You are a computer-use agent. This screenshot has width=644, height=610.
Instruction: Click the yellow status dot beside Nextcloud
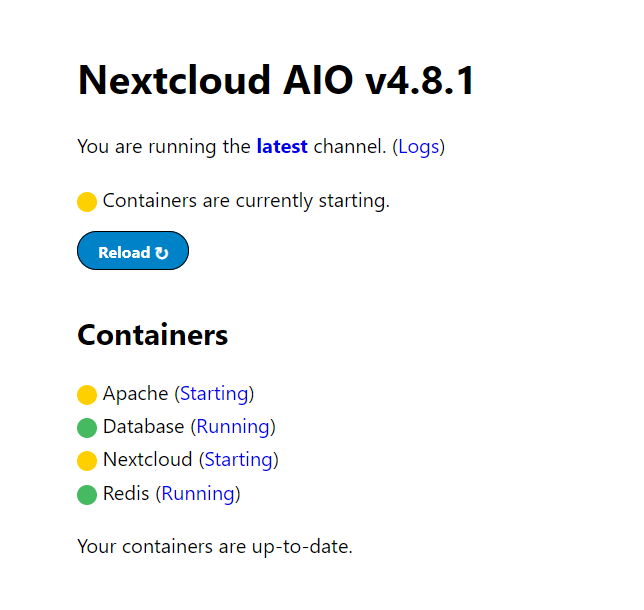pyautogui.click(x=87, y=460)
